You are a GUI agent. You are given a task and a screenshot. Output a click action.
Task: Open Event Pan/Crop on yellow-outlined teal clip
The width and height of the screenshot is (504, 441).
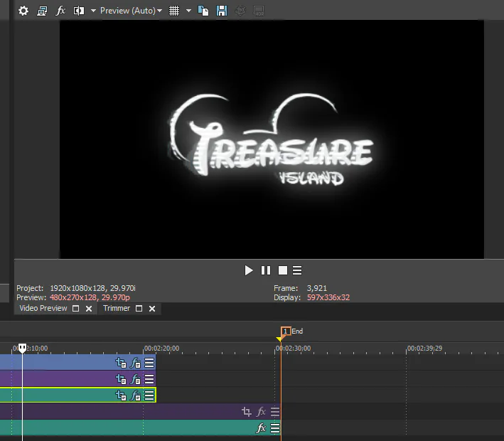coord(121,395)
